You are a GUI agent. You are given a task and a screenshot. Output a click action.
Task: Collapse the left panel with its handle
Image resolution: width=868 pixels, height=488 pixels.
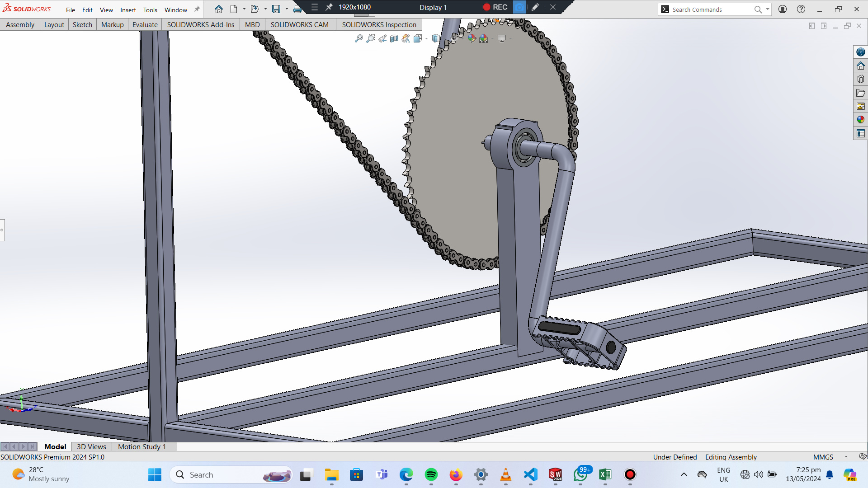point(2,230)
